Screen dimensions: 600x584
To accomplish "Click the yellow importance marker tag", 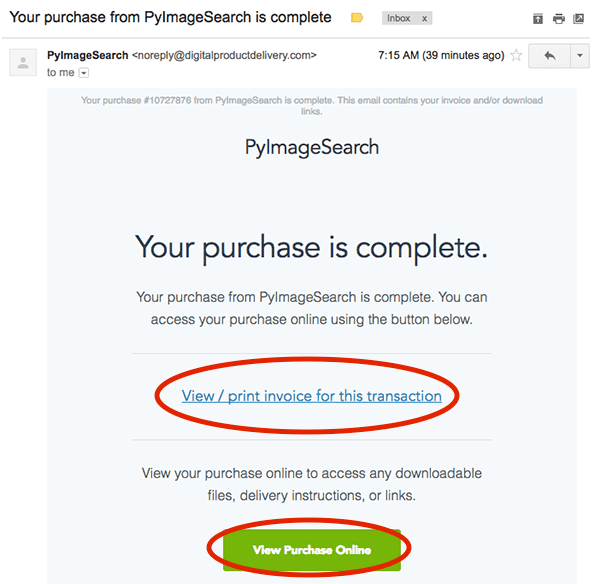I will [357, 18].
